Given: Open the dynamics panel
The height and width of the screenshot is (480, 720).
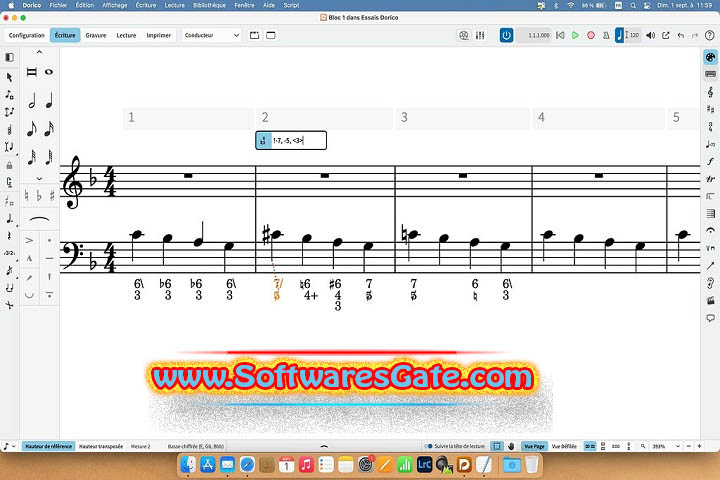Looking at the screenshot, I should [710, 162].
